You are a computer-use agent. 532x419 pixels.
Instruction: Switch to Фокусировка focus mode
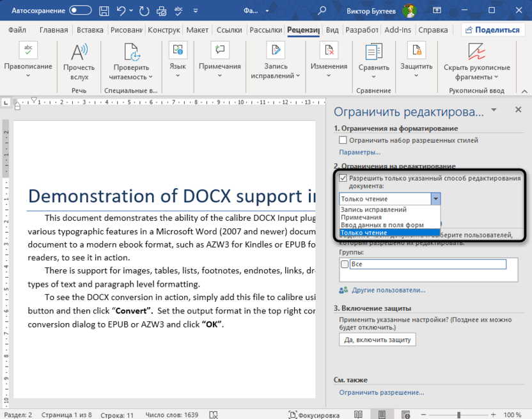[x=315, y=414]
